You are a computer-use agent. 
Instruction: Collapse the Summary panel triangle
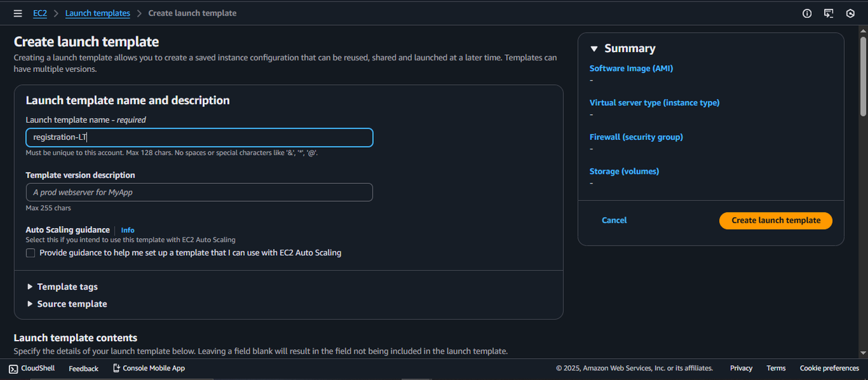click(594, 49)
